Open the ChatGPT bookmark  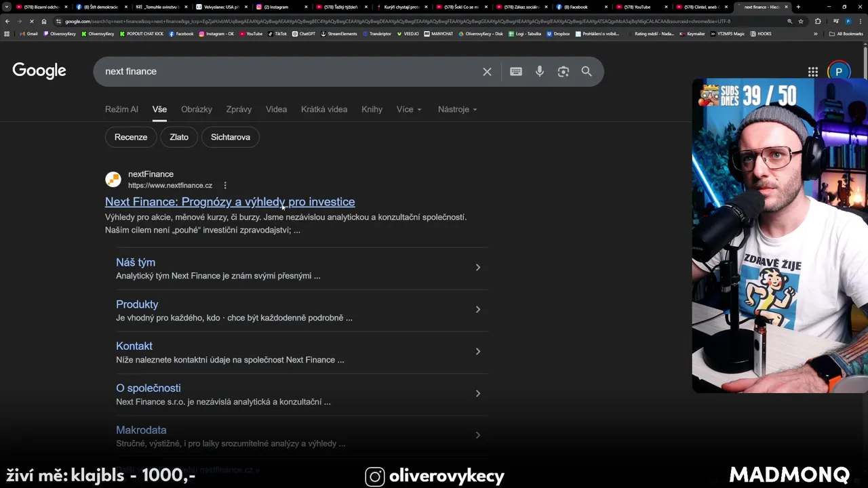304,33
